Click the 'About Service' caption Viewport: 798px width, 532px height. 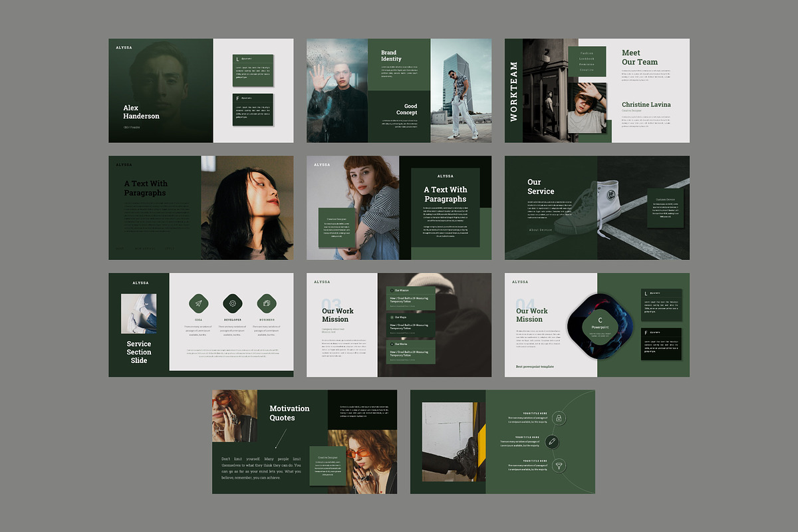click(x=540, y=230)
